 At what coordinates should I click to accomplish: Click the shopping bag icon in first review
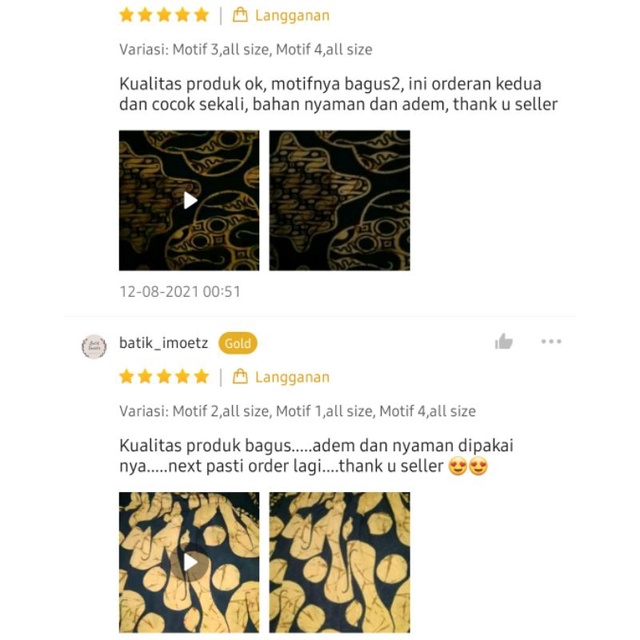point(240,15)
